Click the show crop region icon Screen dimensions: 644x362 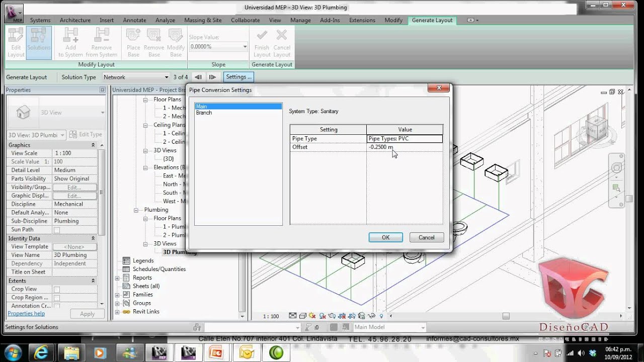(352, 316)
